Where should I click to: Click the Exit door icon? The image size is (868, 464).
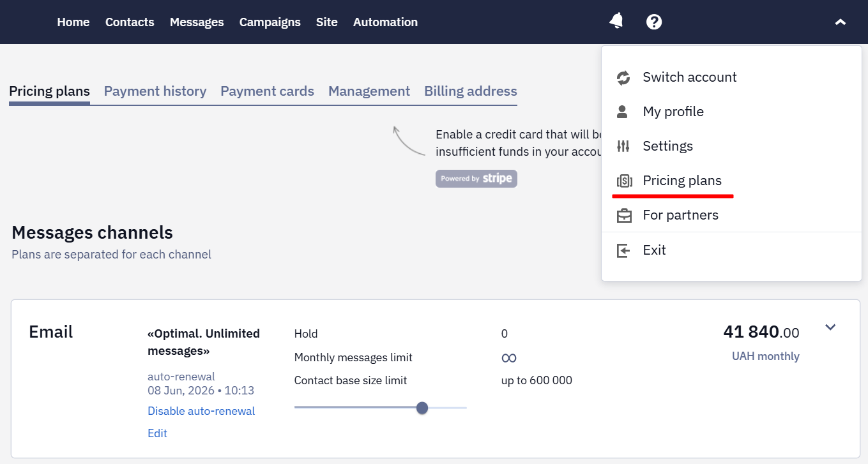click(x=623, y=250)
